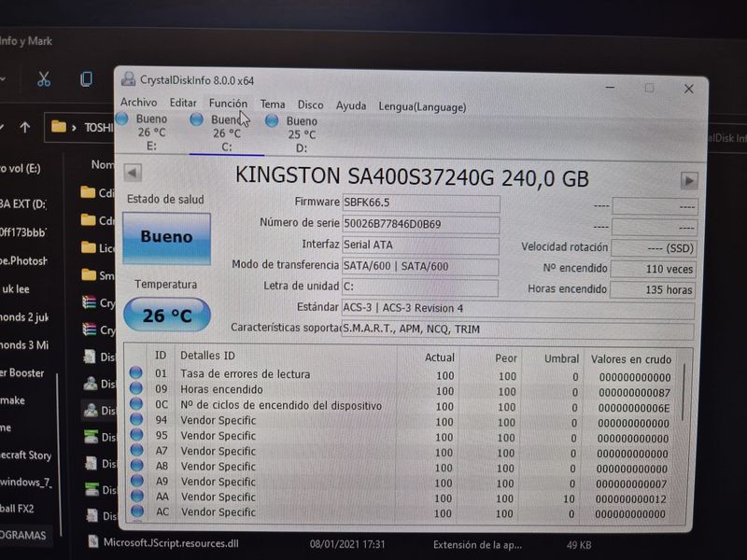Click raw value 000000000012

pos(631,499)
